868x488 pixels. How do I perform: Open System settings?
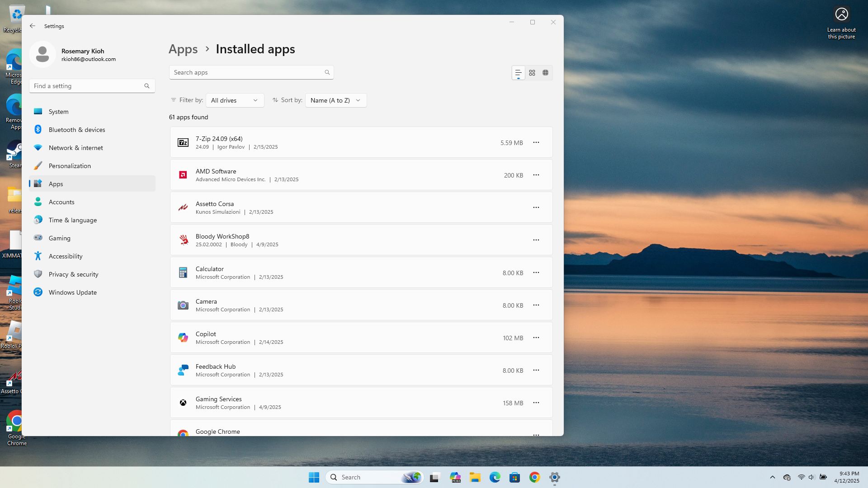[92, 112]
